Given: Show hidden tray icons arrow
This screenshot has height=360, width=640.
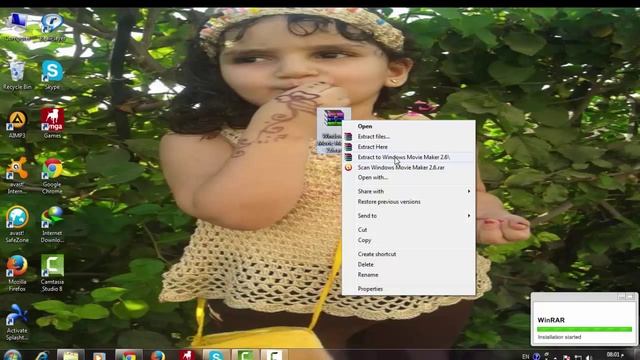Looking at the screenshot, I should click(x=556, y=358).
